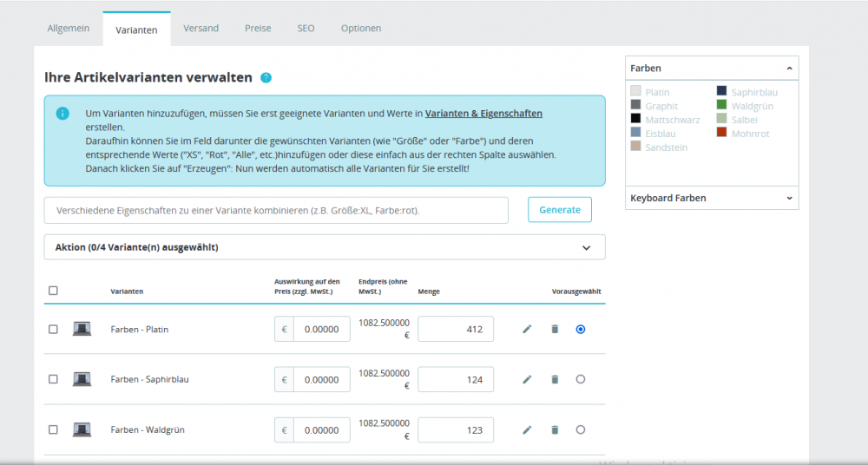Expand the Aktion variants dropdown
Screen dimensions: 868x465
(x=325, y=247)
